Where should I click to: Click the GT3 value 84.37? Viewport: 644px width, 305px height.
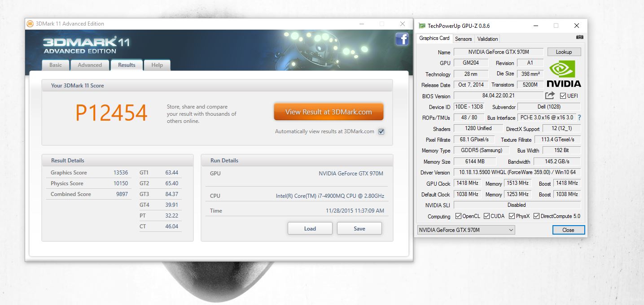coord(171,194)
